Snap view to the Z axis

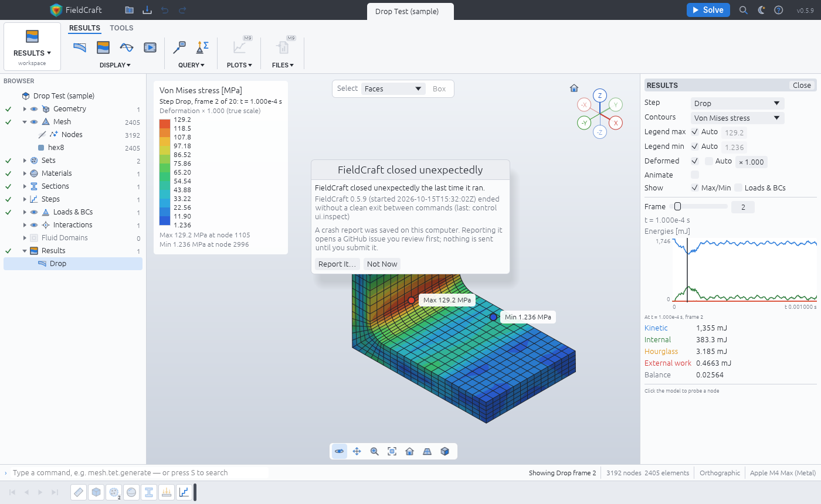[599, 96]
